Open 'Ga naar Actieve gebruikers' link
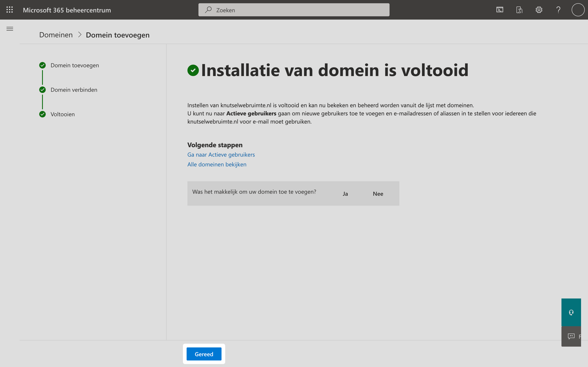Image resolution: width=588 pixels, height=367 pixels. coord(221,155)
